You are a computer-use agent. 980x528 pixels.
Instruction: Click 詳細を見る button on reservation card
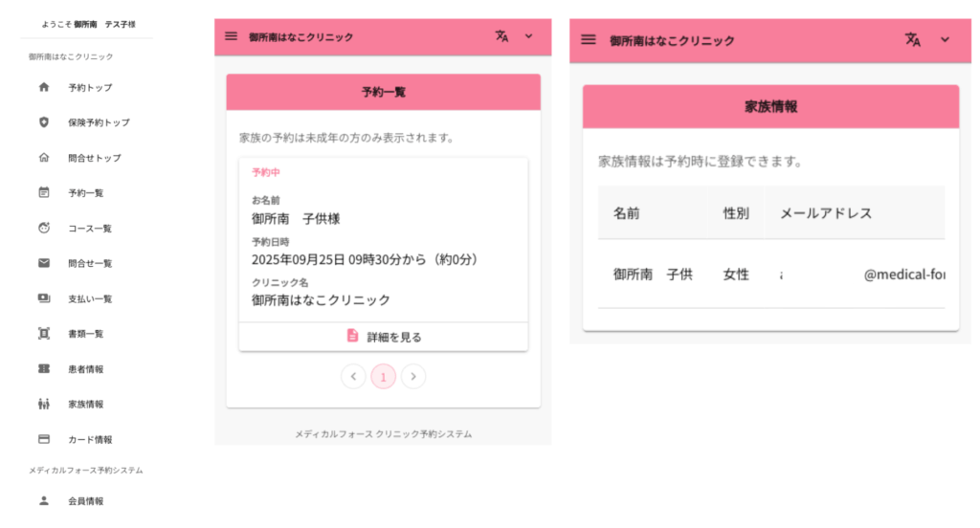click(383, 337)
